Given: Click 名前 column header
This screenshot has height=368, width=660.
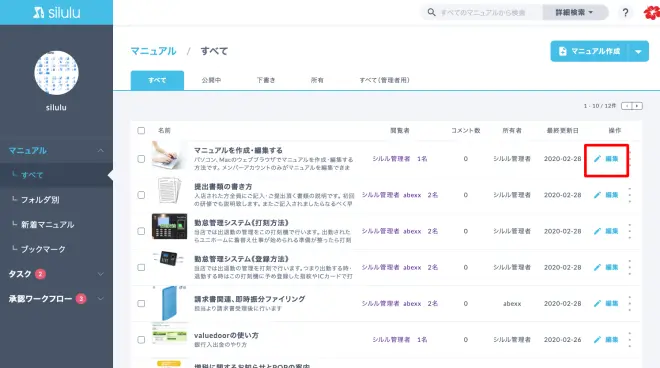Looking at the screenshot, I should pos(164,131).
